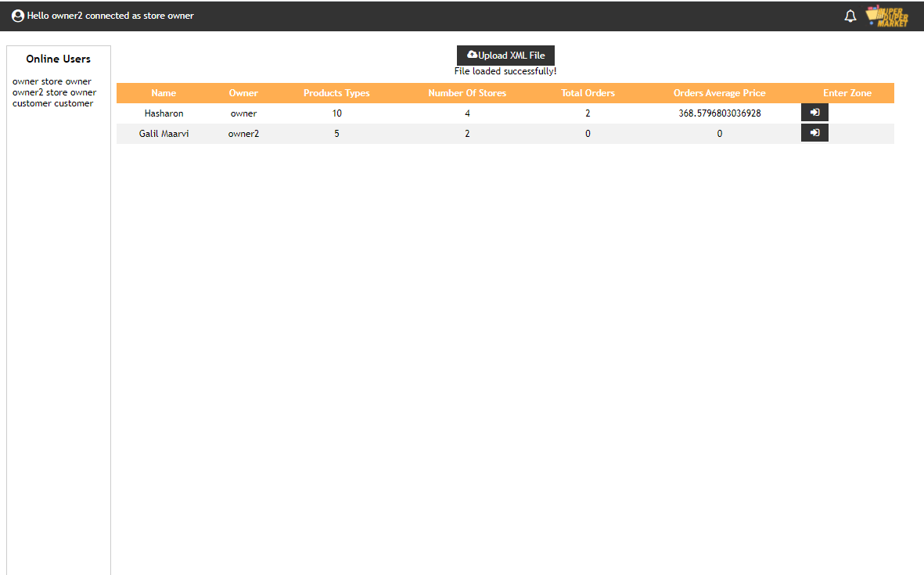Screen dimensions: 924x575
Task: Select the Galil Maarvi name cell
Action: click(164, 134)
